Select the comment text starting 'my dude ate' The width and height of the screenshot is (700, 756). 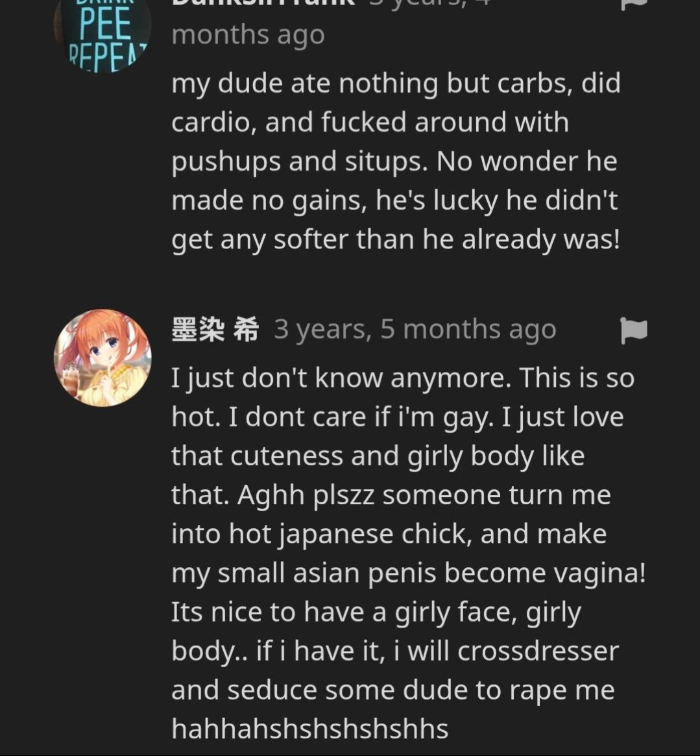click(396, 161)
